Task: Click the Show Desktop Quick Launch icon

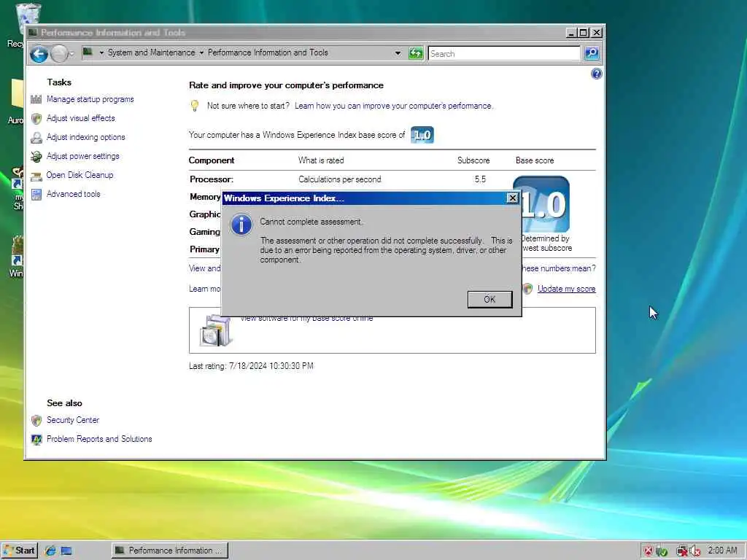Action: click(66, 551)
